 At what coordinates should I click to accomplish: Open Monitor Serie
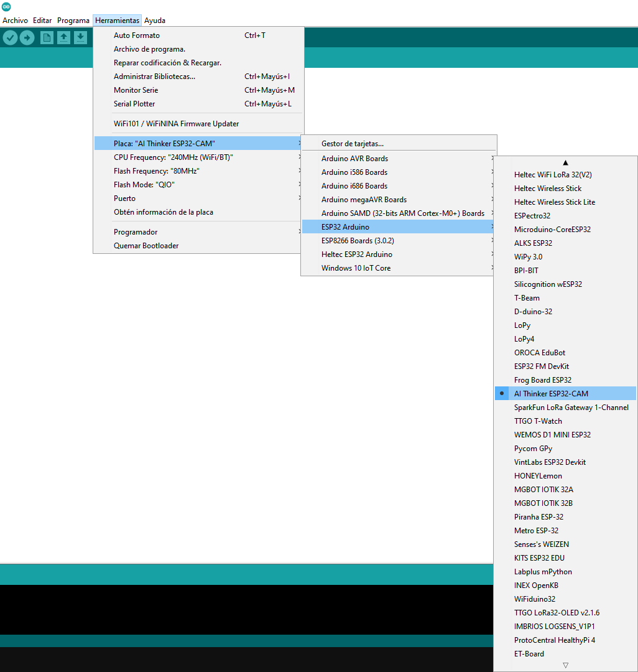199,90
